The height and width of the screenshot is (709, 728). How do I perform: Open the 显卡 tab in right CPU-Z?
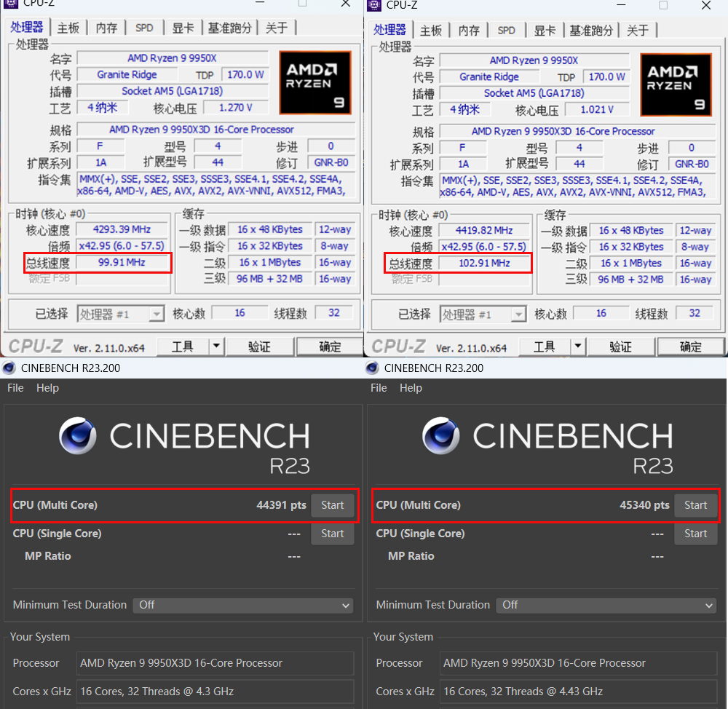pyautogui.click(x=545, y=31)
